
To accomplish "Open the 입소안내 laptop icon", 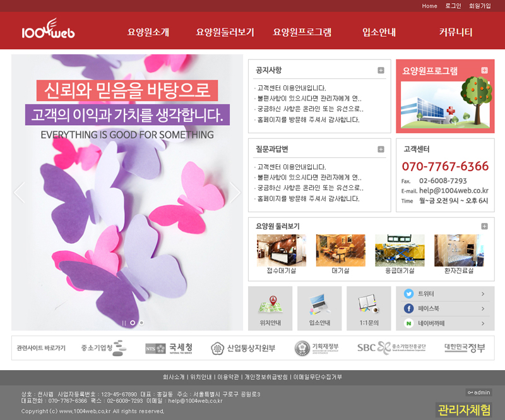I will (x=319, y=304).
